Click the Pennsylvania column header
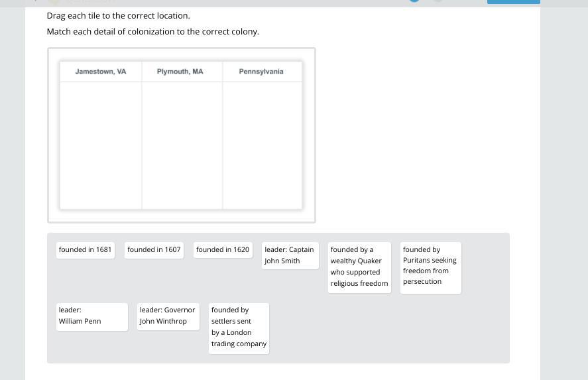The width and height of the screenshot is (588, 380). (x=262, y=72)
